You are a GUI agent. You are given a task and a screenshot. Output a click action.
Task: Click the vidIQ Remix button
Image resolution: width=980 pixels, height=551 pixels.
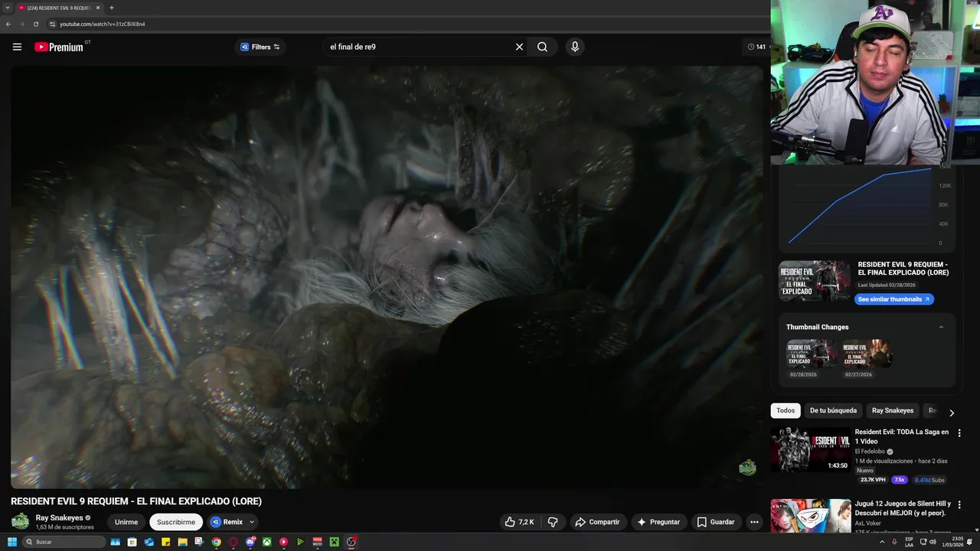(x=227, y=522)
